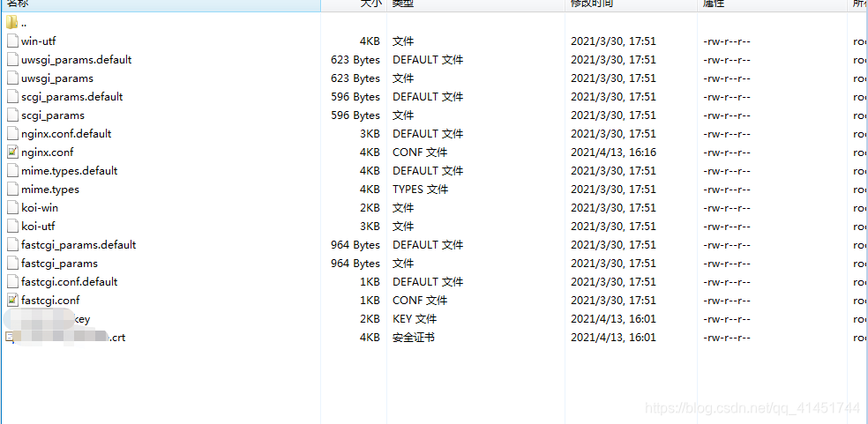Screen dimensions: 868x424
Task: Click the fastcgi_params.default file name
Action: (x=79, y=245)
